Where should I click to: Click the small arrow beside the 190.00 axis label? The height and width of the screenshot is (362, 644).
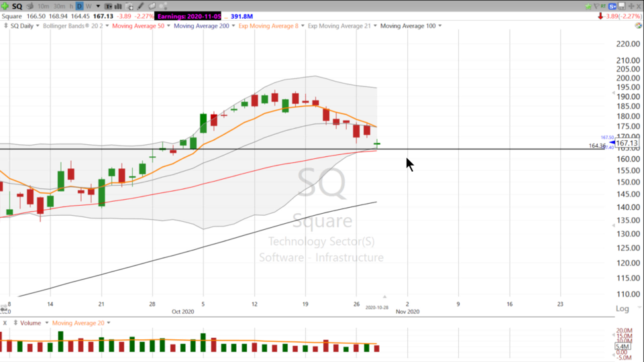pos(613,93)
